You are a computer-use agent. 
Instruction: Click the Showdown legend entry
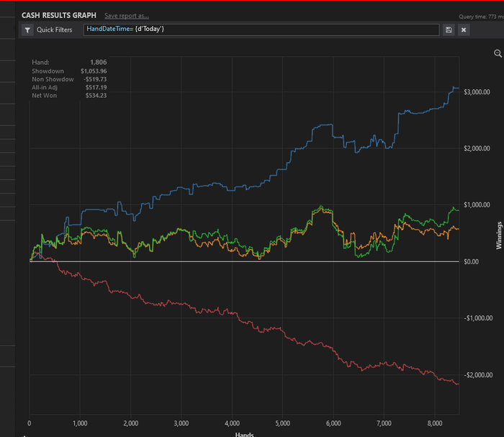point(48,71)
